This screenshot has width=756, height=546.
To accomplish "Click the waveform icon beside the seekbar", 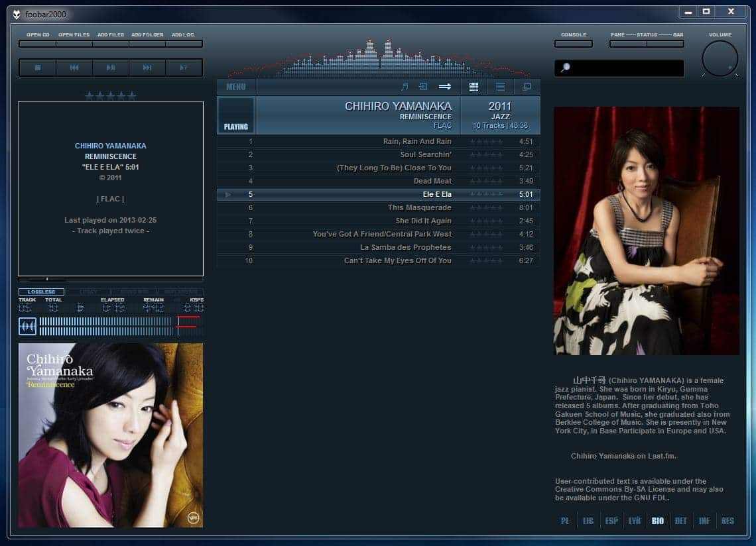I will point(27,326).
